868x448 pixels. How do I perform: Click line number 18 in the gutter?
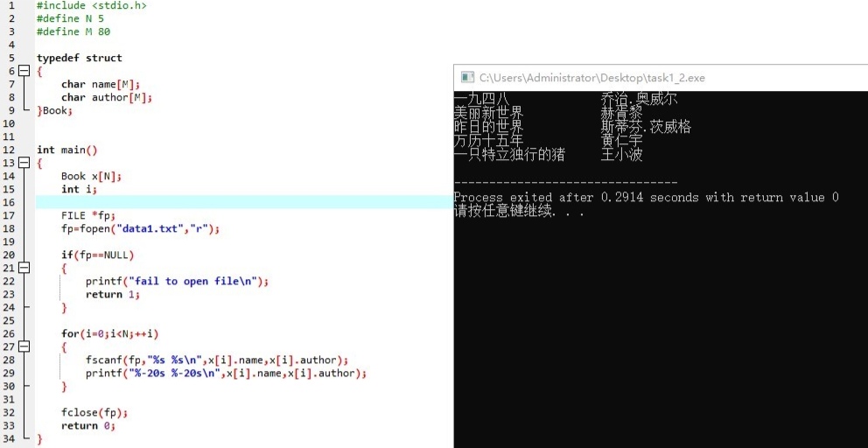(10, 228)
